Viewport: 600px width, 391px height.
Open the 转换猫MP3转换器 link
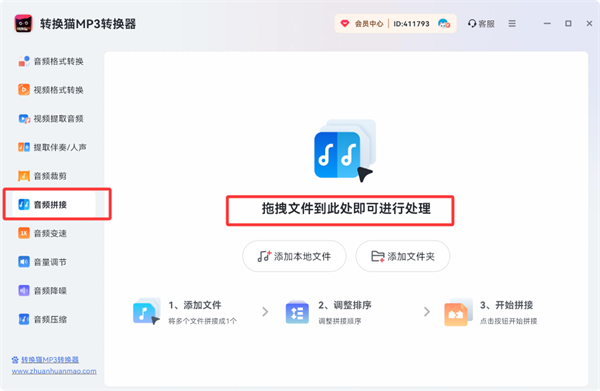point(50,360)
